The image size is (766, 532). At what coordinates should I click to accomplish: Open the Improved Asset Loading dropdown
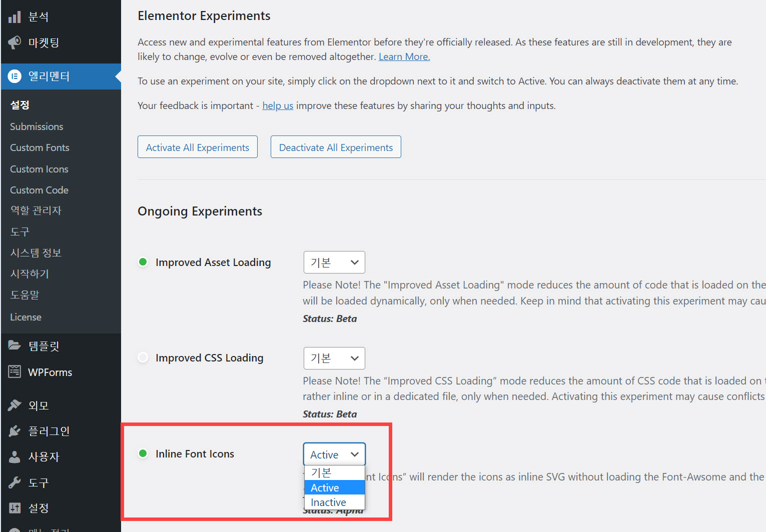coord(334,262)
